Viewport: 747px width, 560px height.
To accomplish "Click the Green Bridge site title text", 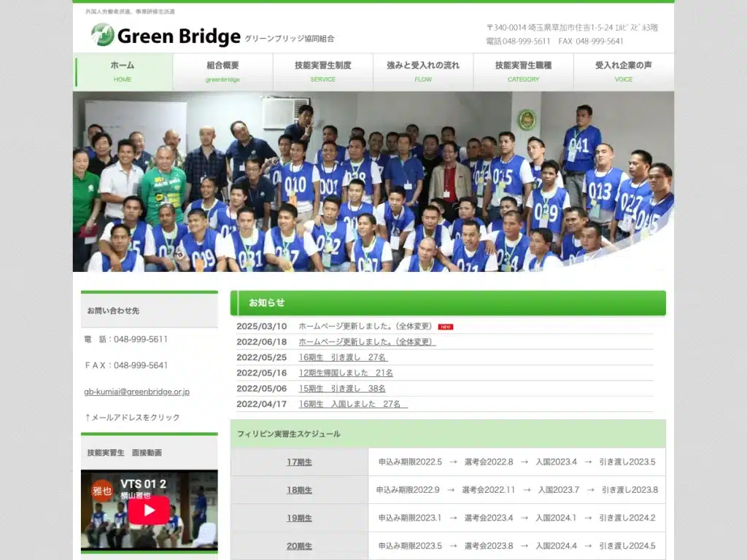I will 179,36.
